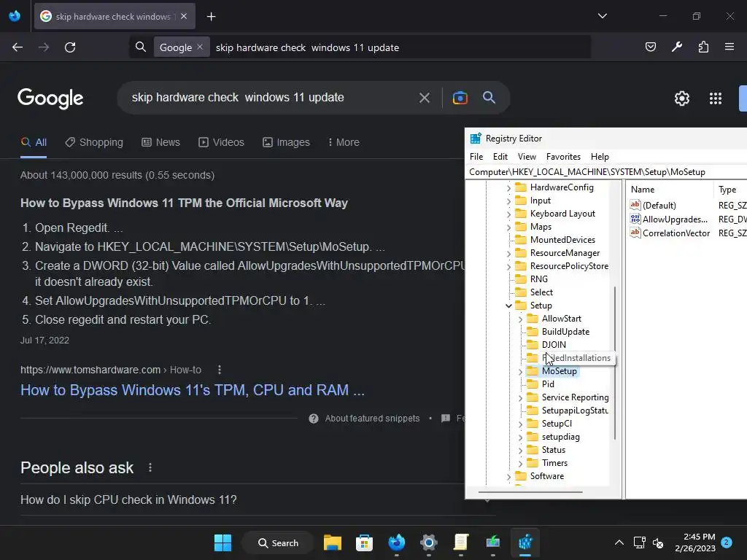Open the Registry Editor View menu

(527, 157)
